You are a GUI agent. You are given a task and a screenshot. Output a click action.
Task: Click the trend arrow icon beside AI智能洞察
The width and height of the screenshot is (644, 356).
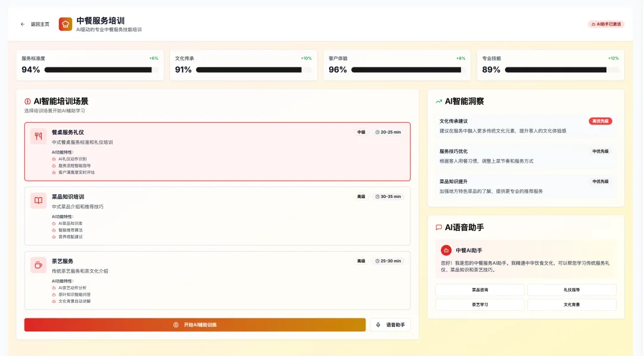[439, 101]
